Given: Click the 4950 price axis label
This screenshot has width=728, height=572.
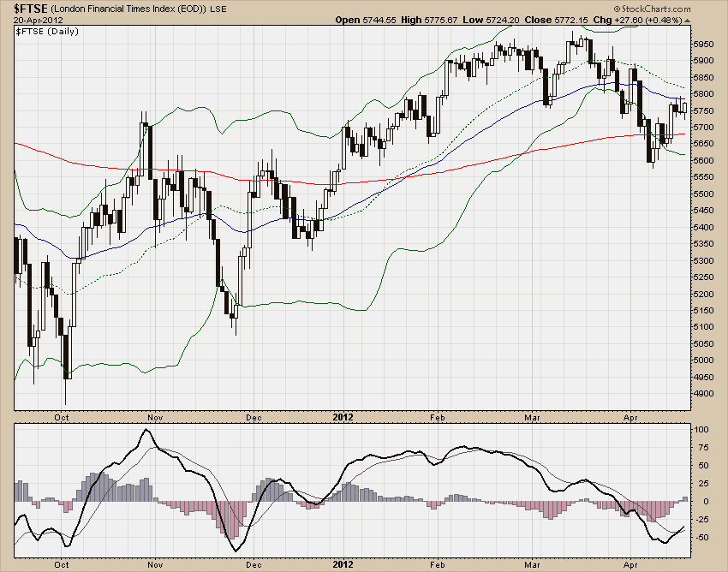Looking at the screenshot, I should (x=703, y=378).
